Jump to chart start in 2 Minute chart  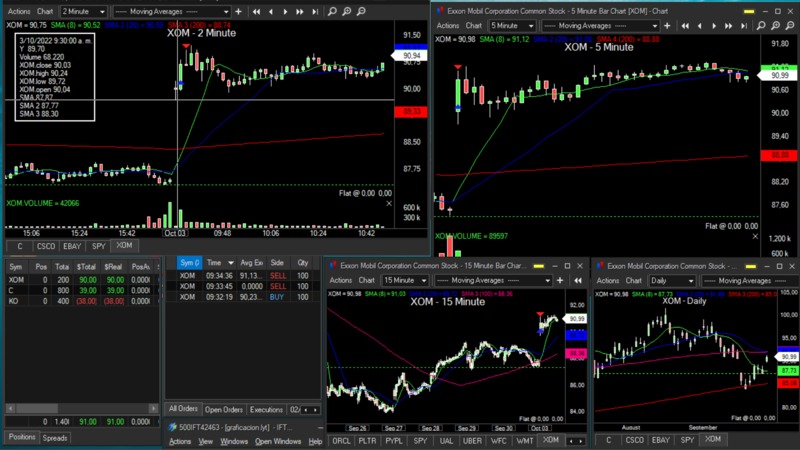(x=258, y=11)
